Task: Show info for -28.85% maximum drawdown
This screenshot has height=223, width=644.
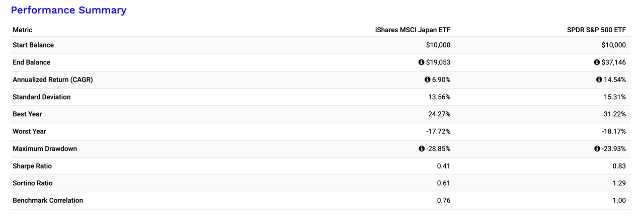Action: tap(422, 149)
